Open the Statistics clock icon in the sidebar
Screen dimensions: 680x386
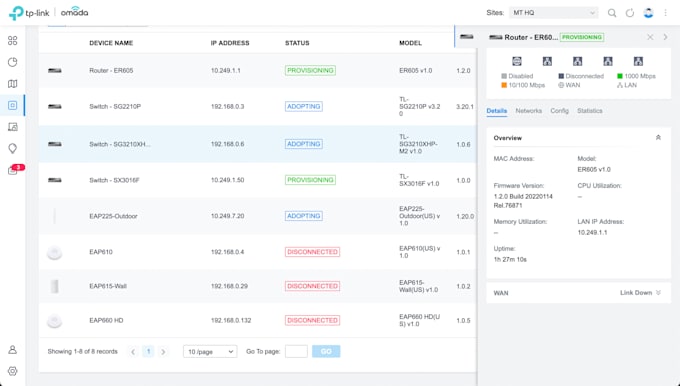click(x=13, y=62)
